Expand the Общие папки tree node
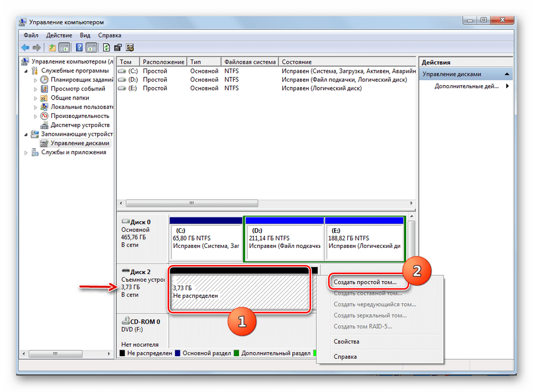The height and width of the screenshot is (392, 533). pyautogui.click(x=35, y=98)
